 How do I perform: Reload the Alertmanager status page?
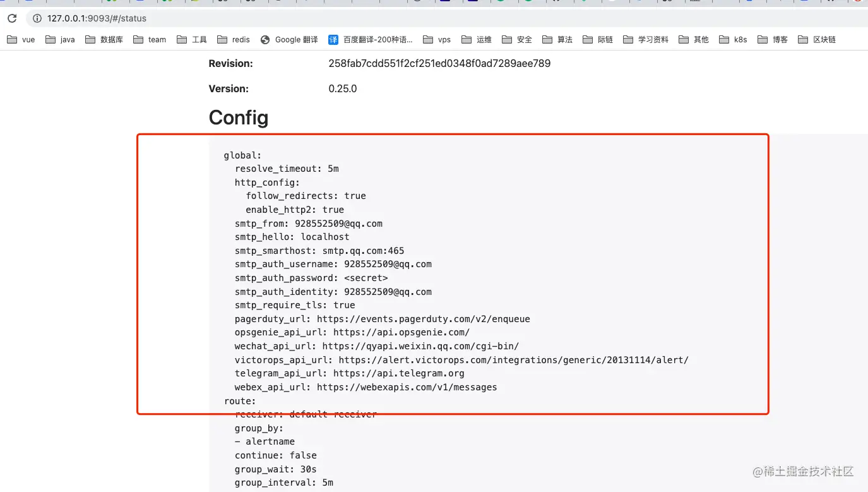point(12,18)
